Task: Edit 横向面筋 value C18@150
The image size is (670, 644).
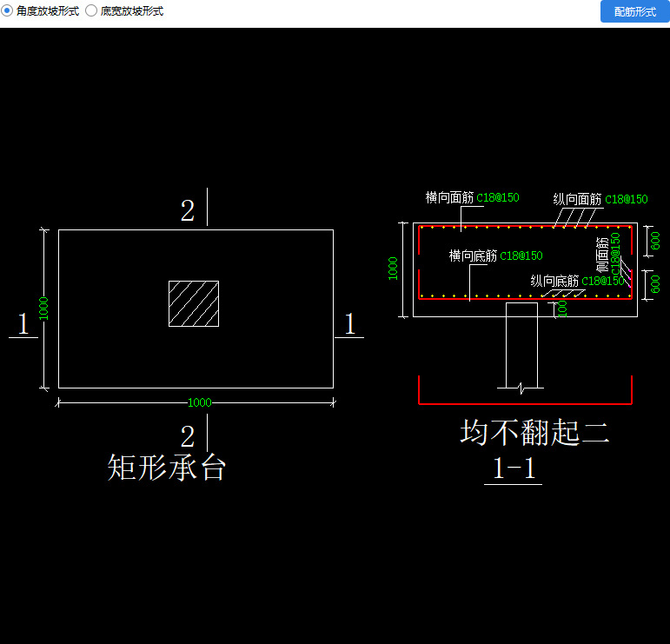Action: pos(498,197)
